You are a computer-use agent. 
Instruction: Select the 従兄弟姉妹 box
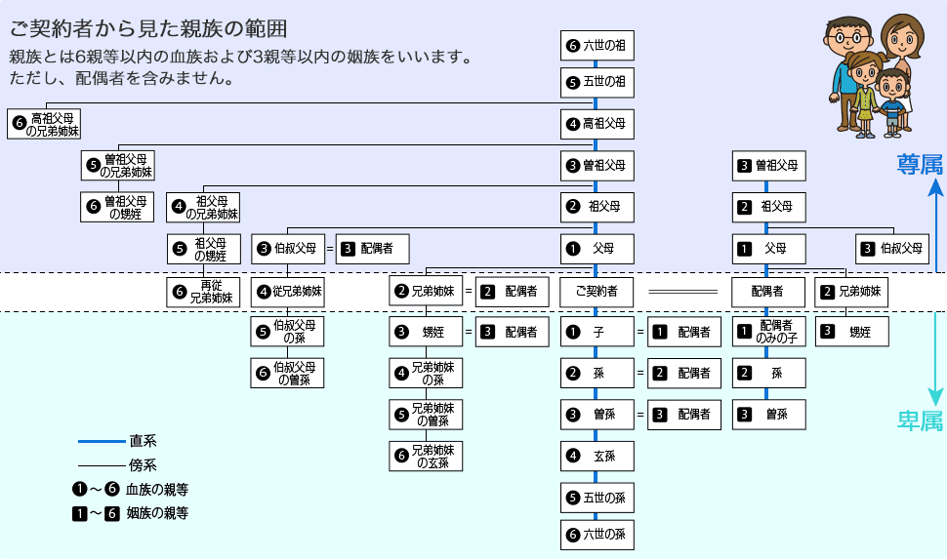point(287,291)
